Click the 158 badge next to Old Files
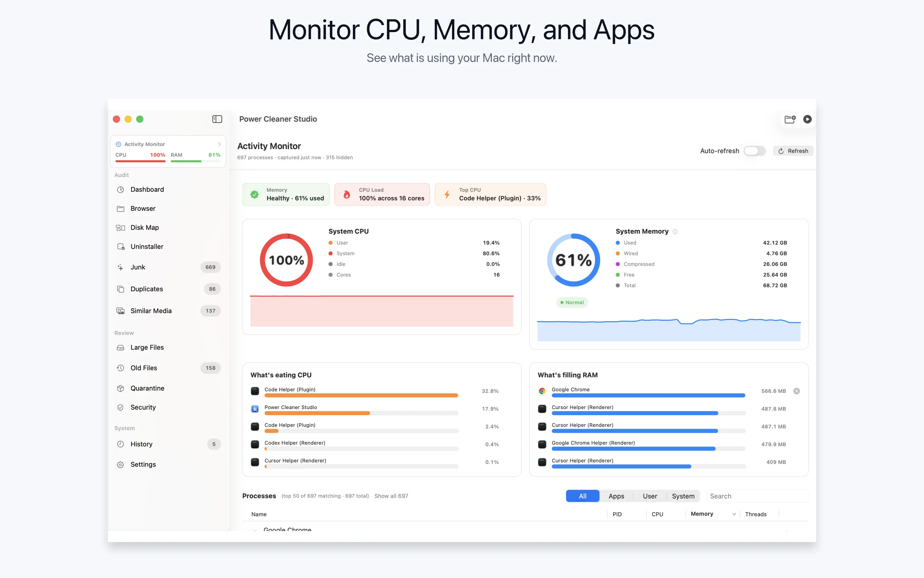This screenshot has height=578, width=924. click(210, 368)
